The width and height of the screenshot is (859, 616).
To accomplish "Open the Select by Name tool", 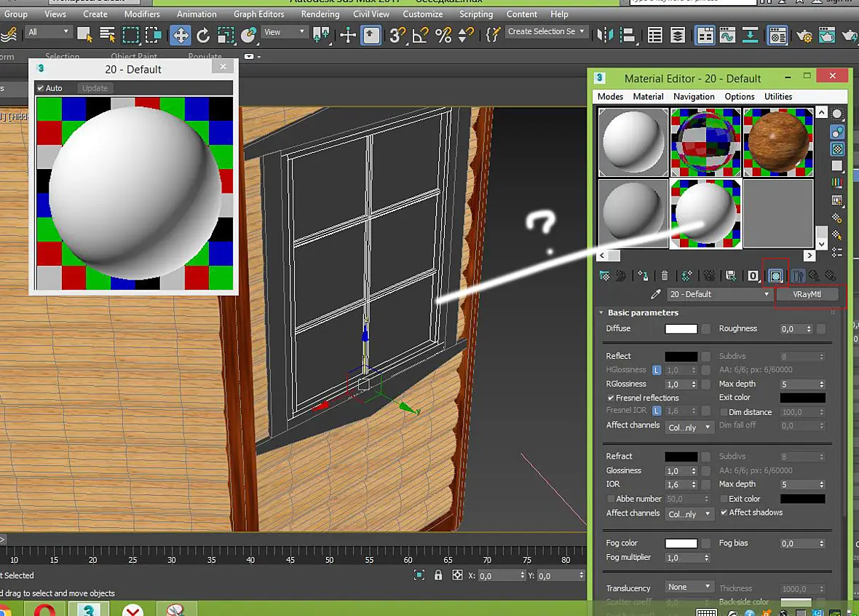I will tap(108, 35).
